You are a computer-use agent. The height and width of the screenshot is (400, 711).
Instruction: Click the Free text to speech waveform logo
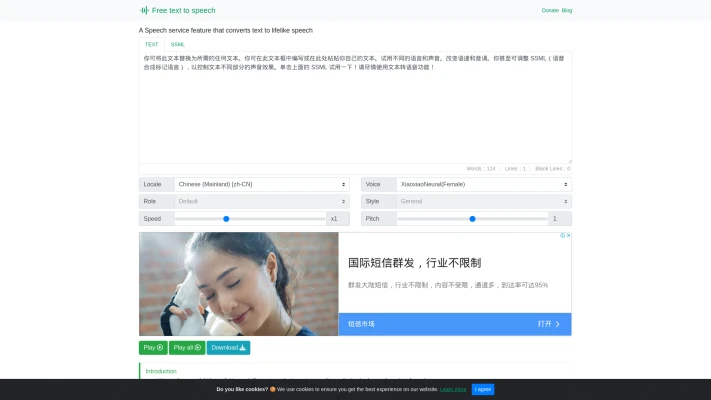click(144, 10)
